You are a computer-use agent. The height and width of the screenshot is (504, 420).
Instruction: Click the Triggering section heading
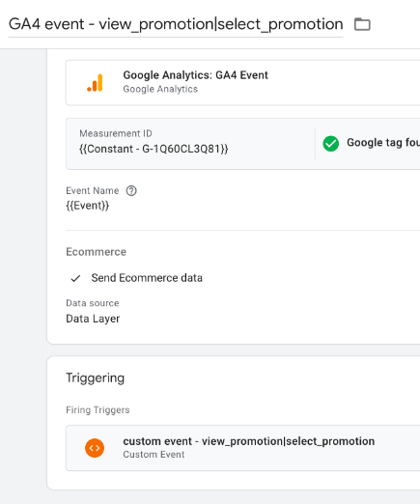[95, 378]
